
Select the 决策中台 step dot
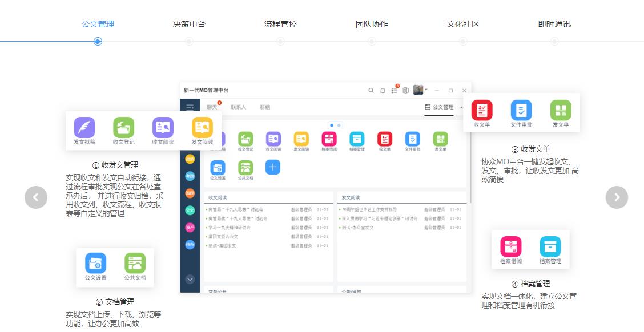(x=189, y=42)
